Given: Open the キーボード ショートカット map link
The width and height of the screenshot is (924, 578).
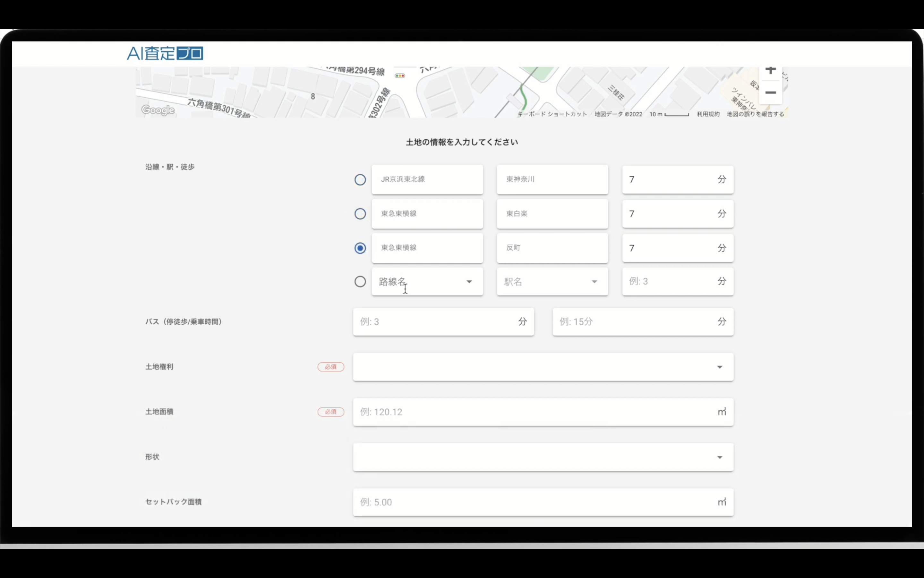Looking at the screenshot, I should pyautogui.click(x=552, y=114).
